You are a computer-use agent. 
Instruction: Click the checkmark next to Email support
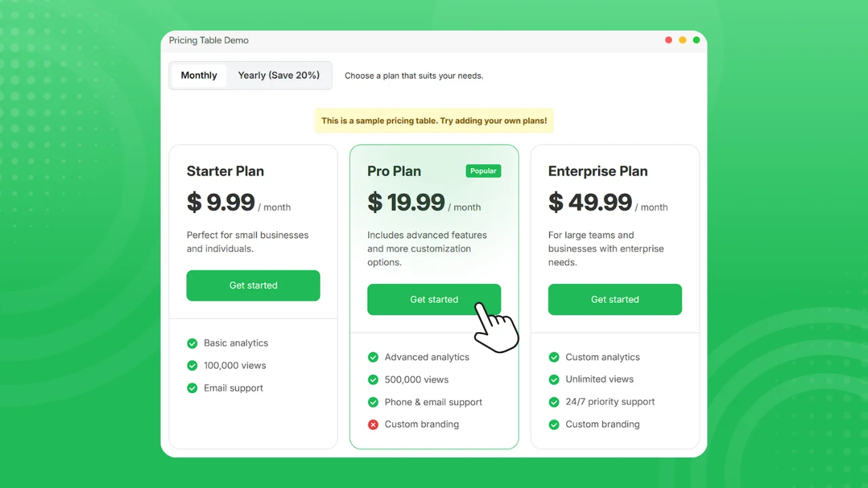coord(193,388)
